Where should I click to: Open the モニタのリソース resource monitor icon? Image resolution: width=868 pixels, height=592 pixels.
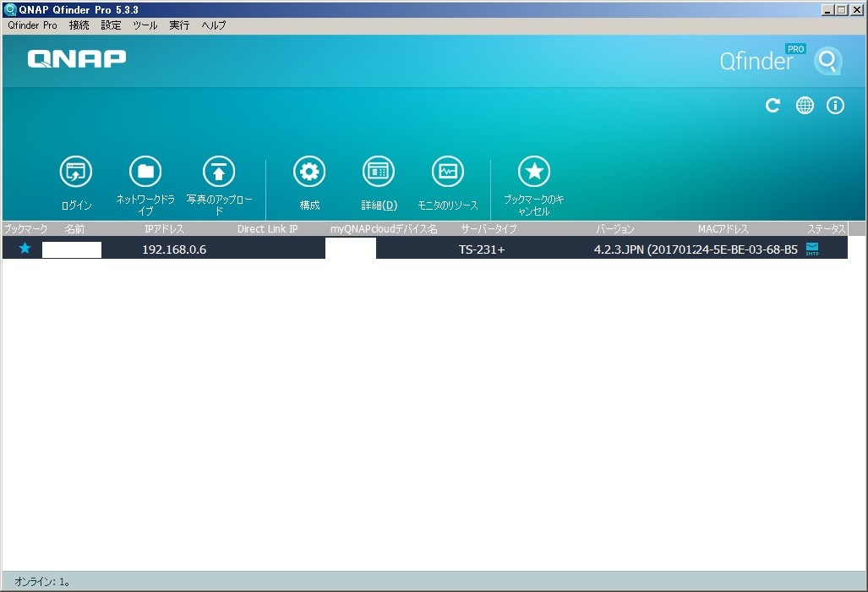[x=447, y=171]
